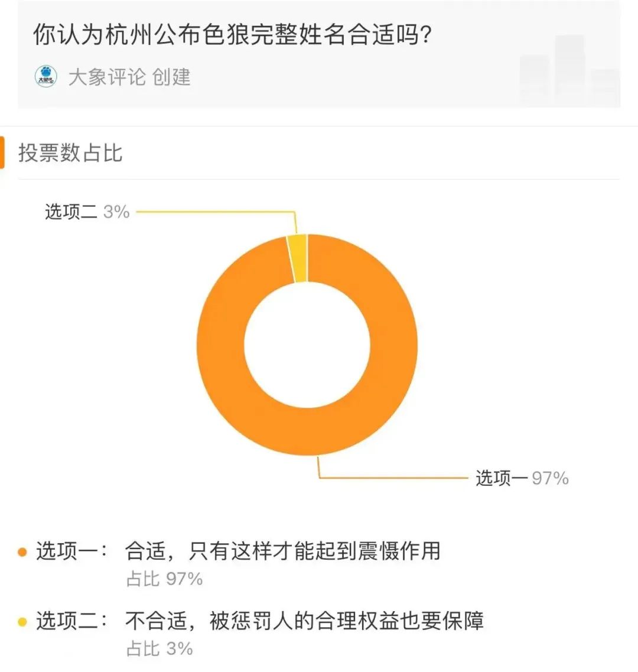Click the 大象评论 avatar icon
The height and width of the screenshot is (672, 638).
[45, 77]
